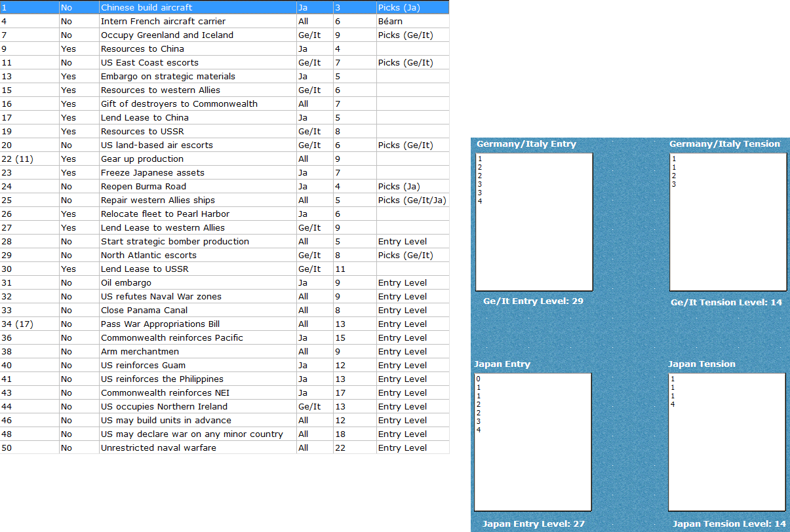Select 'North Atlantic escorts' row
The height and width of the screenshot is (532, 790).
(225, 255)
